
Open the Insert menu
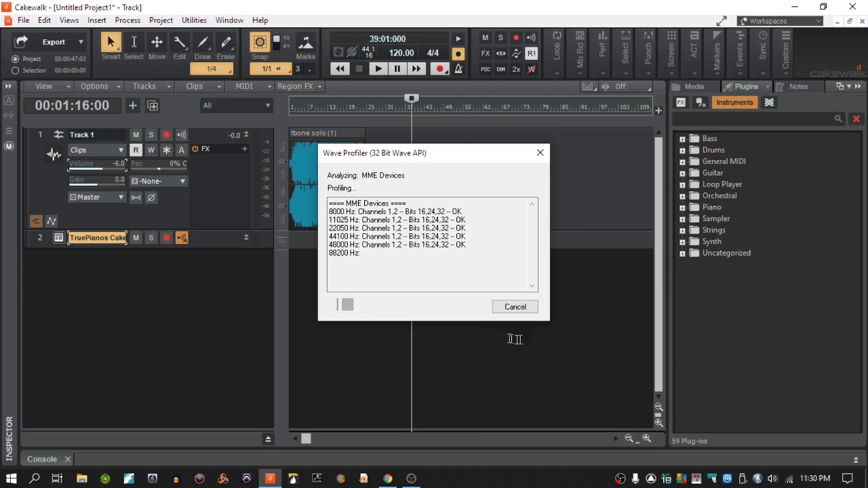click(x=97, y=20)
